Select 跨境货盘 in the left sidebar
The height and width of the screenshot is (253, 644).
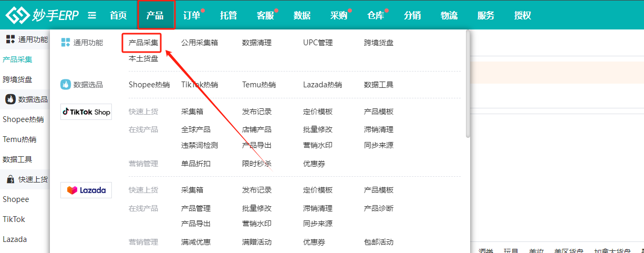(17, 79)
